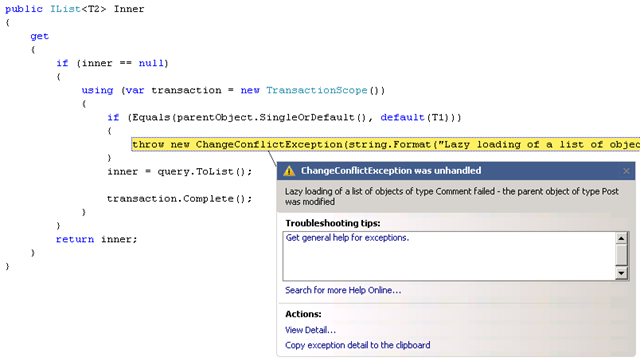
Task: Click the 'Actions:' heading
Action: pyautogui.click(x=303, y=314)
